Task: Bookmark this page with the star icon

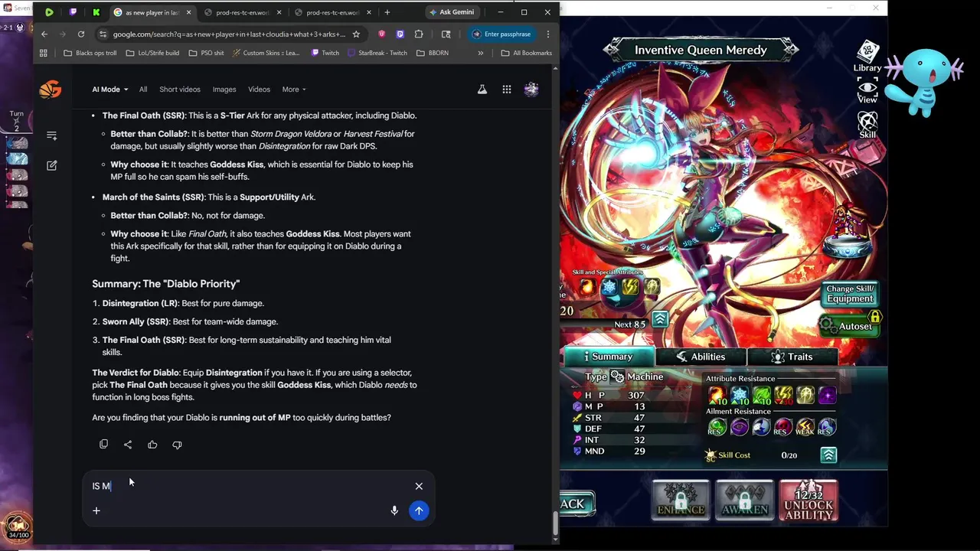Action: pyautogui.click(x=356, y=34)
